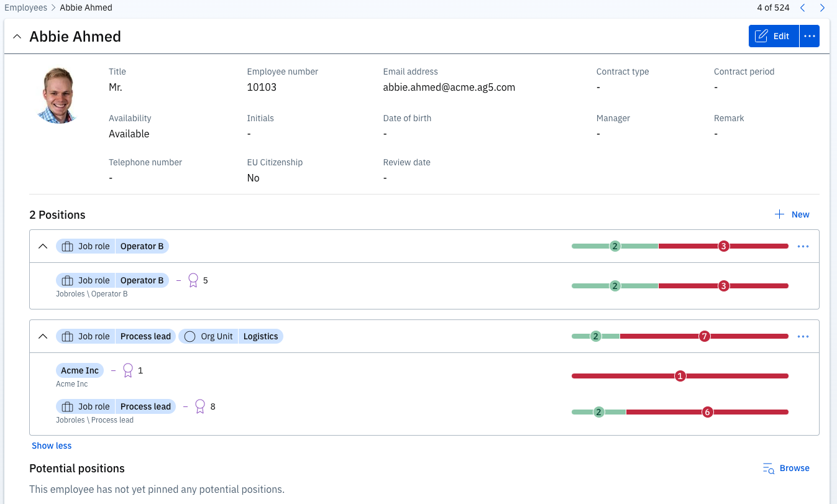Click Abbie Ahmed's profile photo
This screenshot has width=837, height=504.
[57, 96]
